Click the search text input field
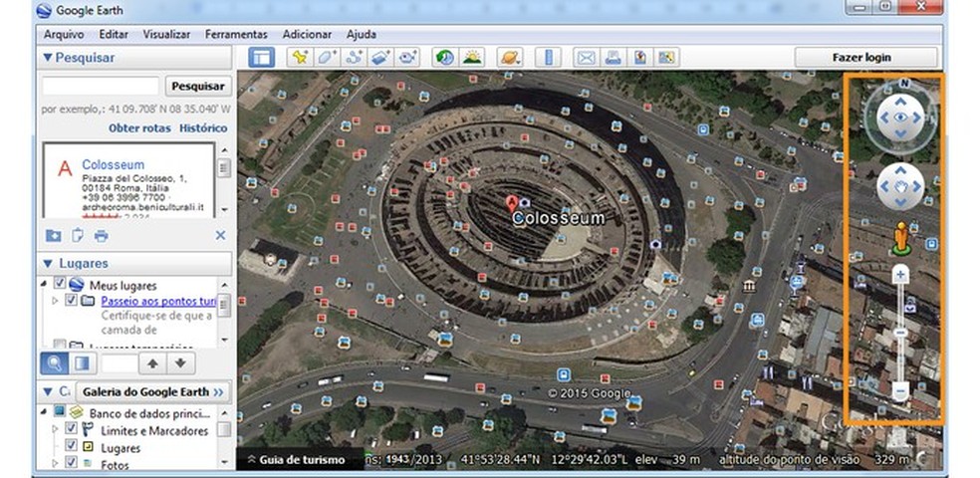 pos(100,87)
